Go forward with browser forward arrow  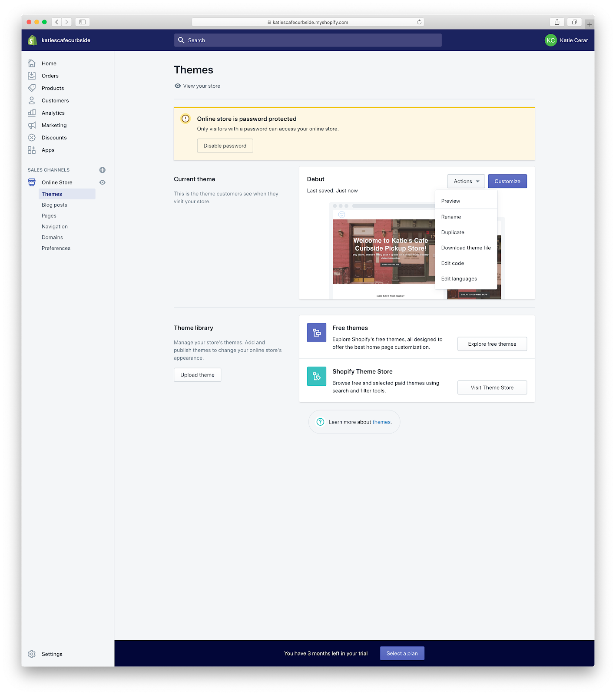(67, 22)
